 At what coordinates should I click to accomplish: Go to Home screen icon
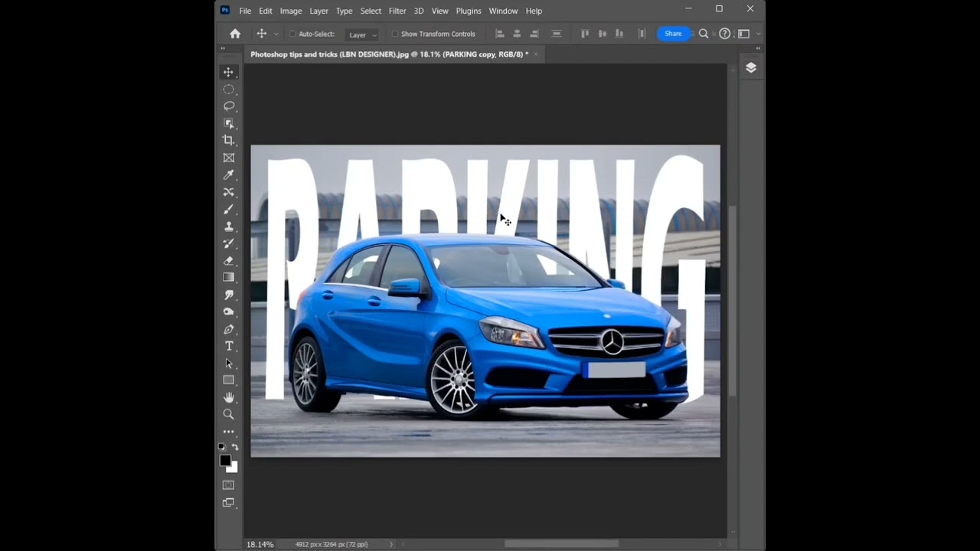(235, 34)
